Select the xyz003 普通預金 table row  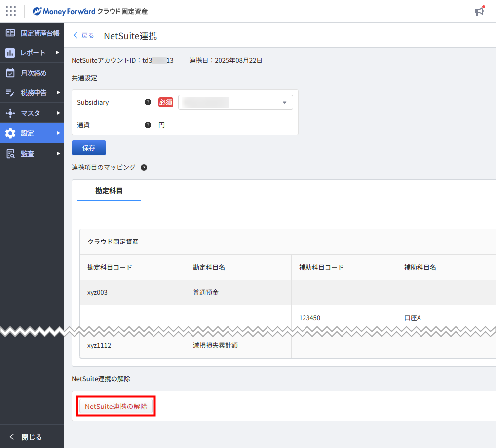[197, 292]
